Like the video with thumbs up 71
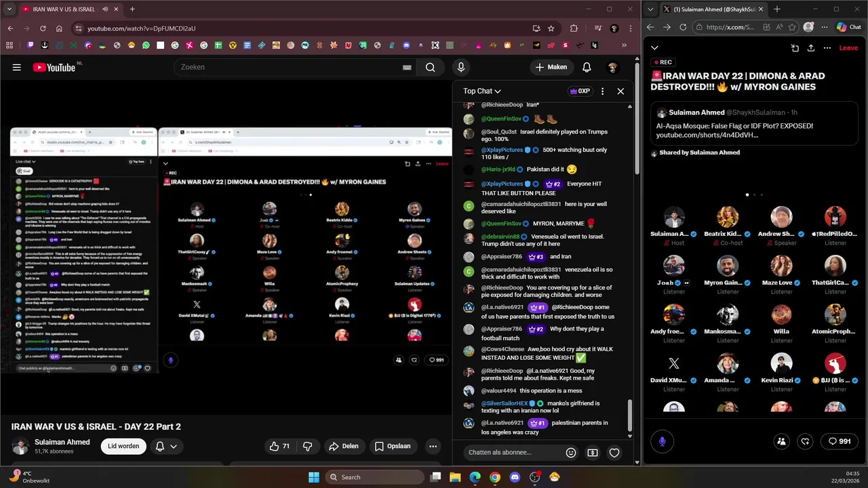Image resolution: width=868 pixels, height=488 pixels. point(279,446)
